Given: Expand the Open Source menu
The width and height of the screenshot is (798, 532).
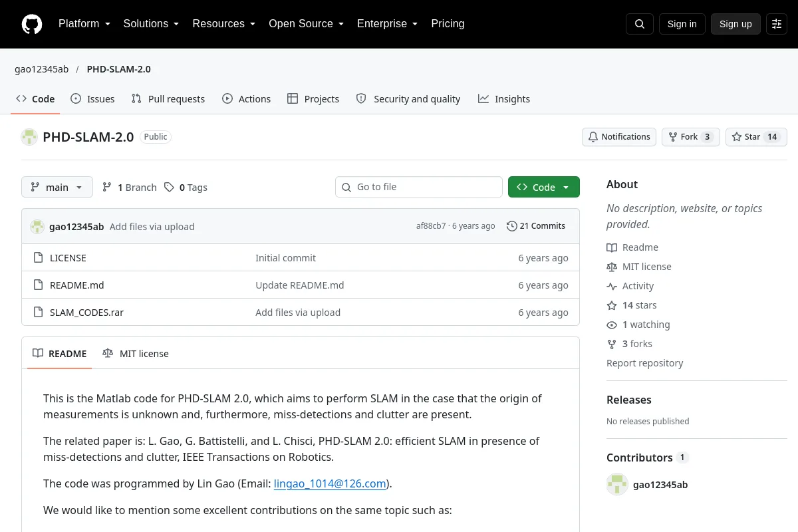Looking at the screenshot, I should [x=306, y=24].
